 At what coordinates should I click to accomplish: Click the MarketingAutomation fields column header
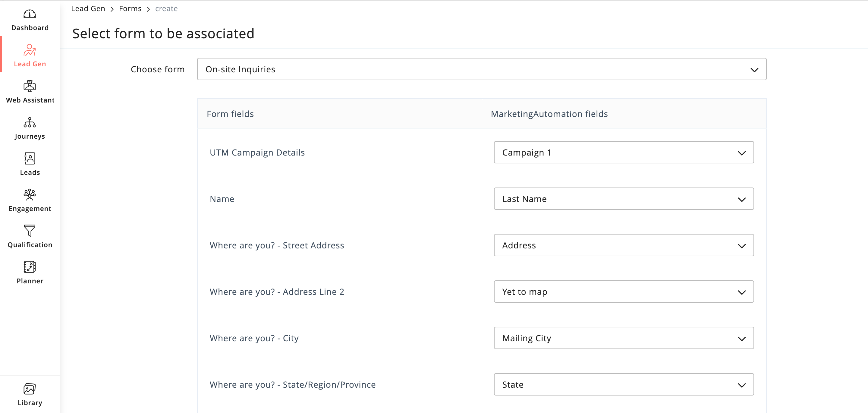click(x=549, y=114)
